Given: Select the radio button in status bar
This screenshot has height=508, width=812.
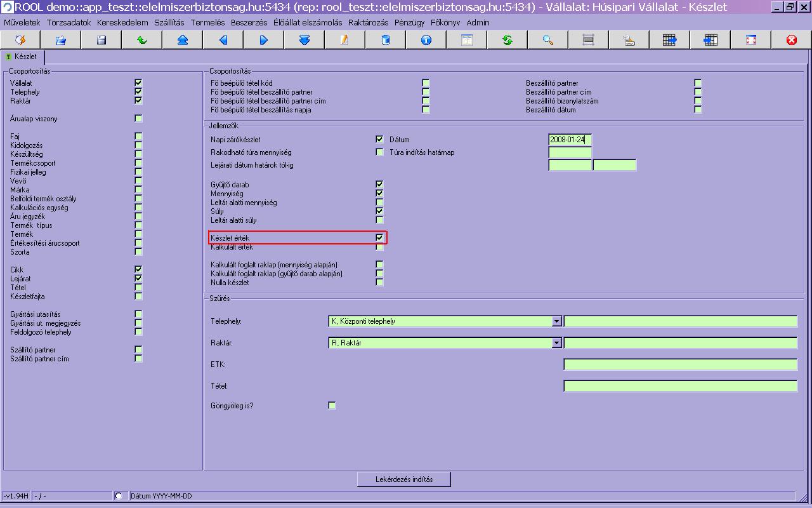Looking at the screenshot, I should pos(119,496).
